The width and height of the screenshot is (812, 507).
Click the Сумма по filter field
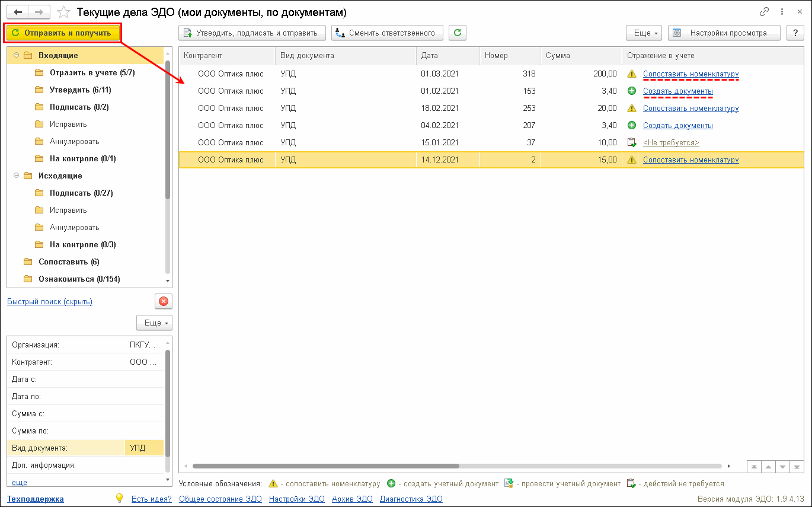coord(85,431)
